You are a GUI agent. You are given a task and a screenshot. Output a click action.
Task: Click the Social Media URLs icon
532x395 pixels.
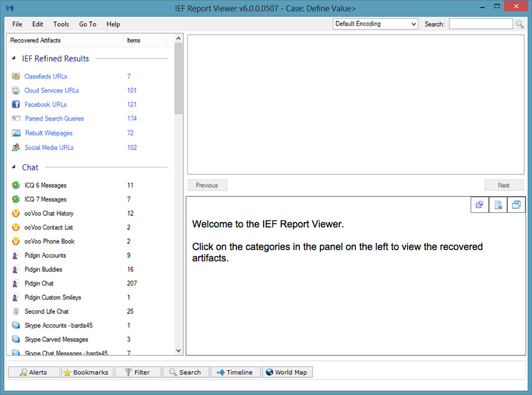coord(15,147)
